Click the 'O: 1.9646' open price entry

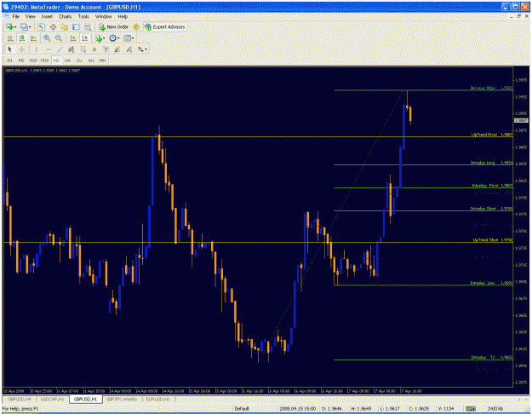334,409
